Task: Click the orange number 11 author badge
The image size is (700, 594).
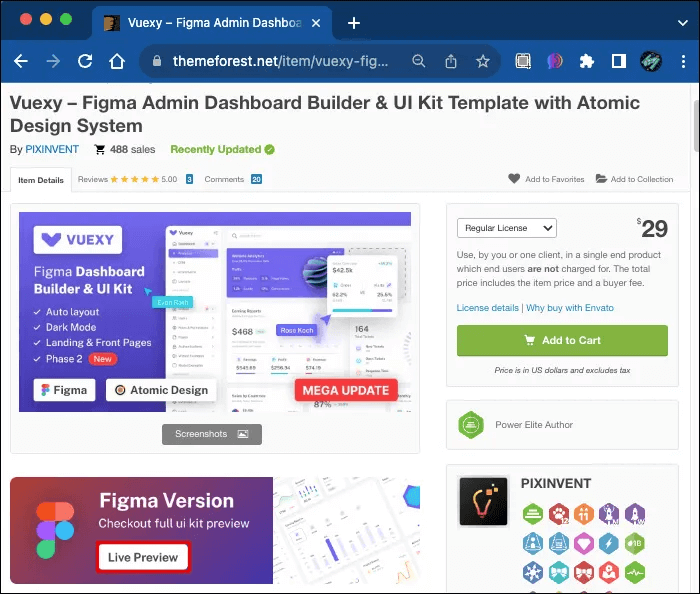Action: coord(583,514)
